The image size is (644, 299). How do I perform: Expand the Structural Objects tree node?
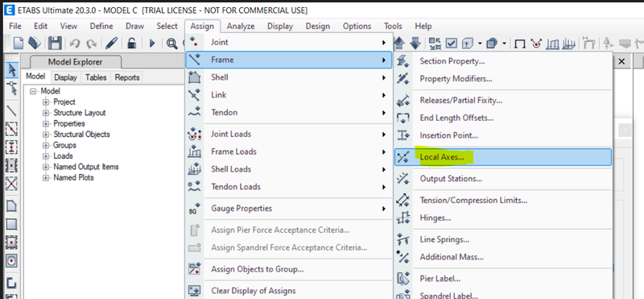[46, 135]
